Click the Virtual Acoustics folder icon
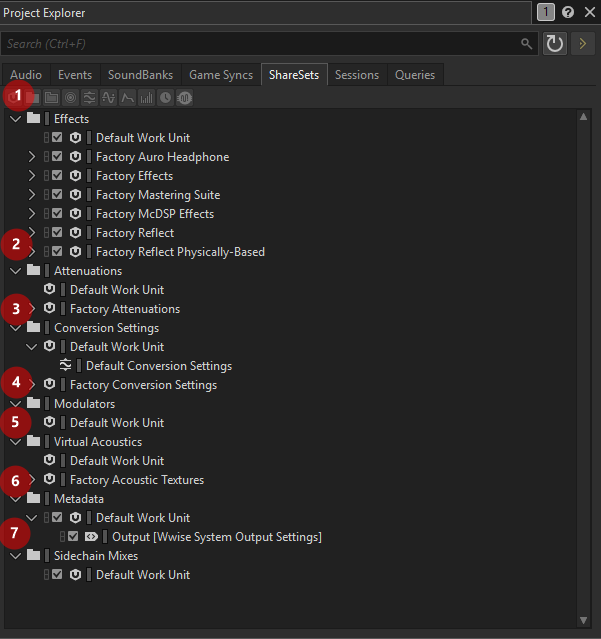 coord(33,441)
